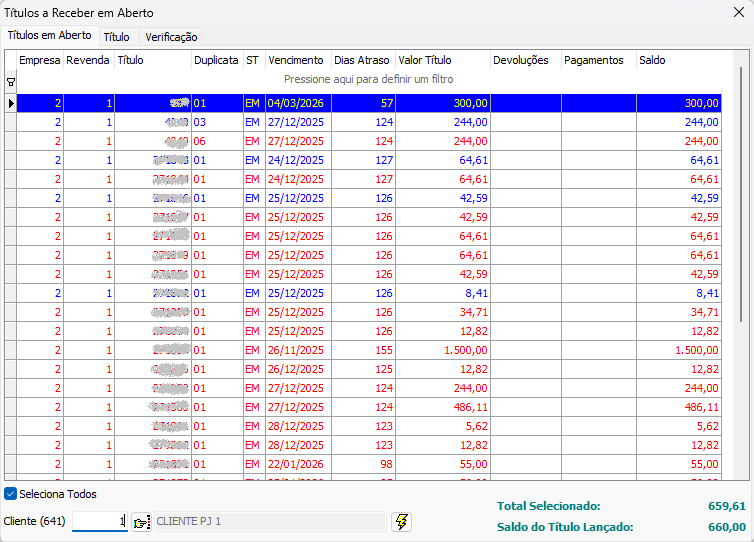Click Valor Título cell 1.500,00
The height and width of the screenshot is (542, 754).
(442, 350)
